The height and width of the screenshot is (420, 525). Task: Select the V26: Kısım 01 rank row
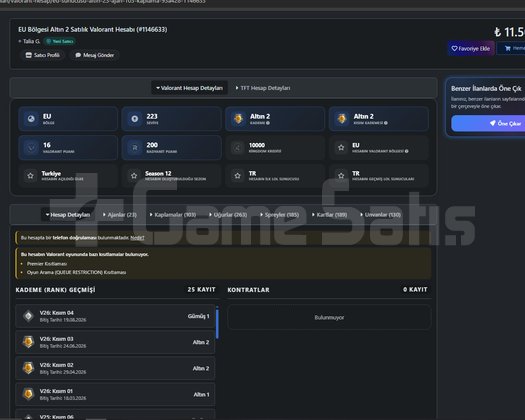115,394
